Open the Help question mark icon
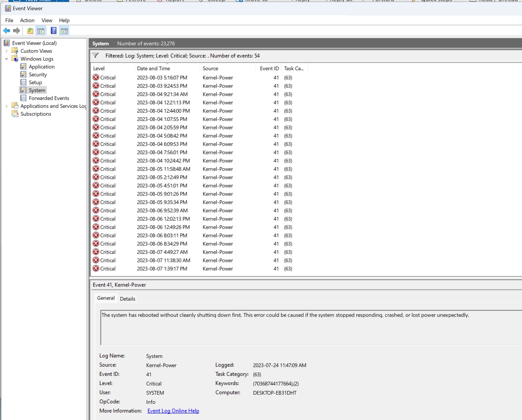The width and height of the screenshot is (522, 420). pyautogui.click(x=54, y=30)
